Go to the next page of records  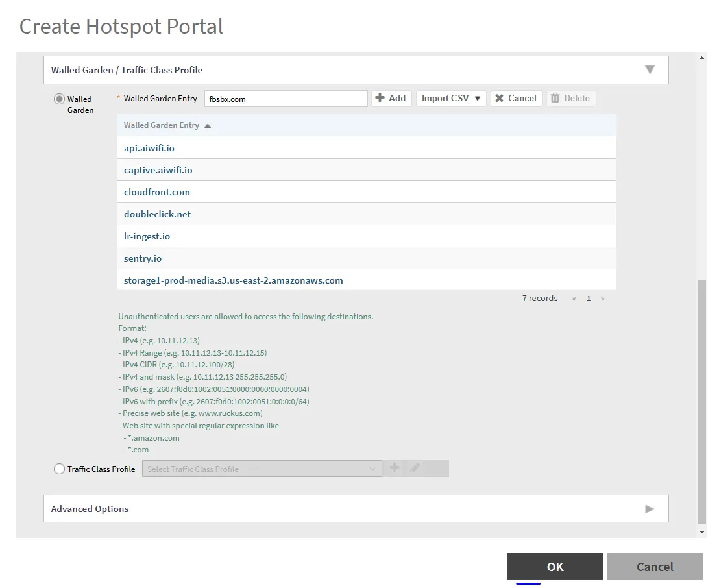point(603,299)
